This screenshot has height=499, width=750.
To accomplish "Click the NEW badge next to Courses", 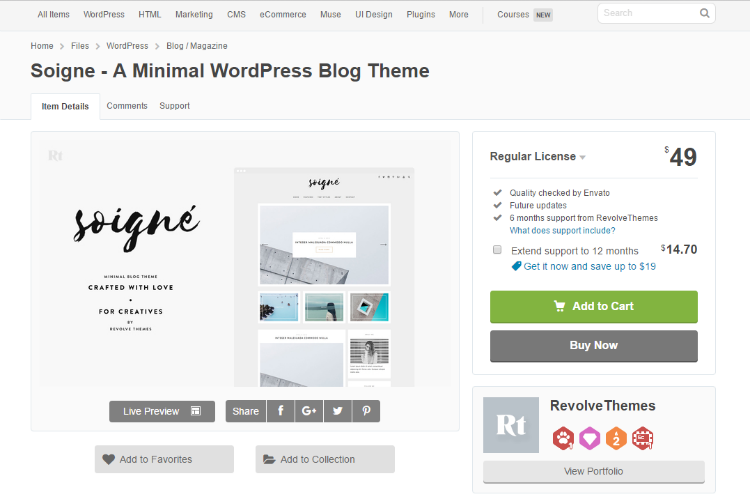I will tap(543, 15).
